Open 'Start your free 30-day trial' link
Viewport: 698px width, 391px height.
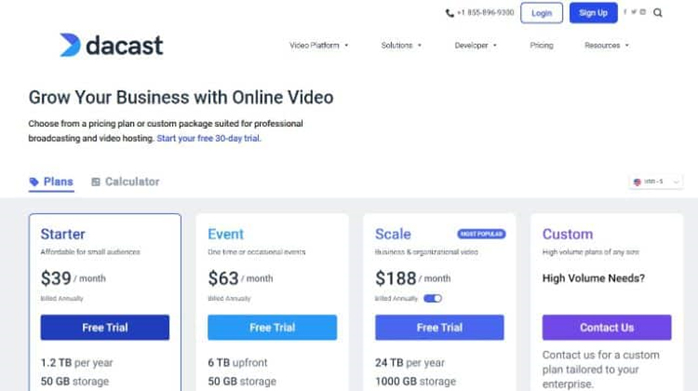(209, 138)
